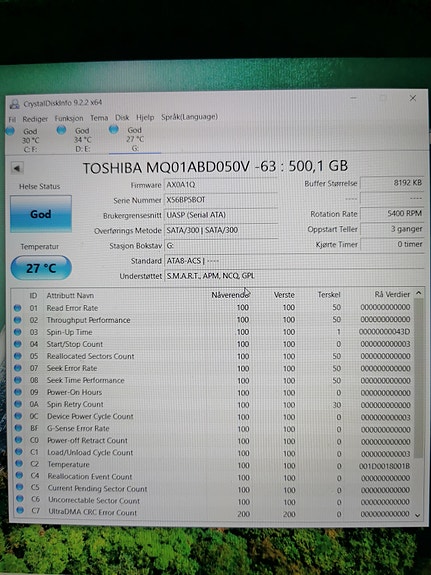This screenshot has width=431, height=575.
Task: Click the scrollbar down arrow
Action: tap(418, 515)
